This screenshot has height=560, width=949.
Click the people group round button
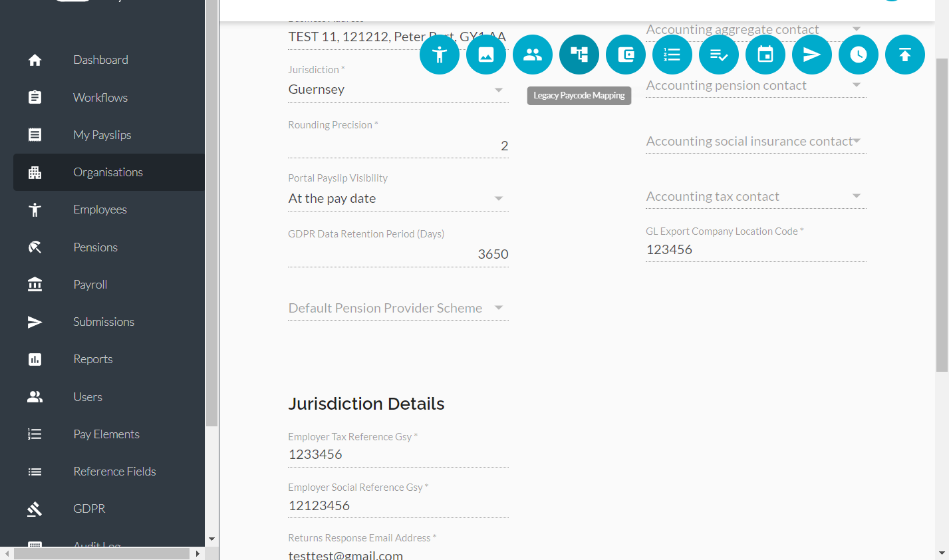(x=533, y=55)
